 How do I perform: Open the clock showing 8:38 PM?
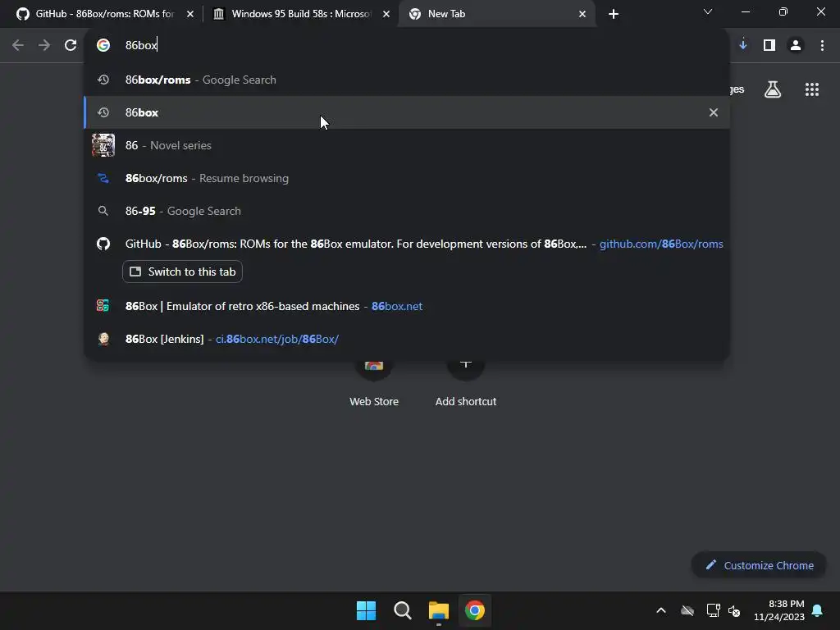pyautogui.click(x=779, y=610)
